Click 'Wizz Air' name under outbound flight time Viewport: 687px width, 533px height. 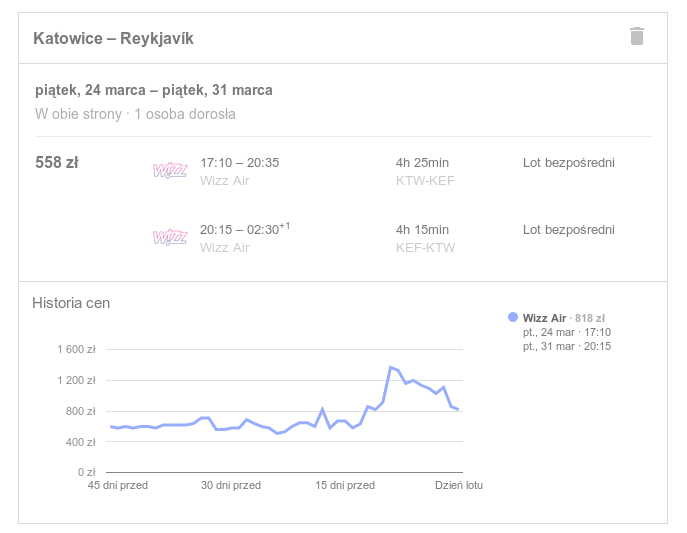[225, 181]
